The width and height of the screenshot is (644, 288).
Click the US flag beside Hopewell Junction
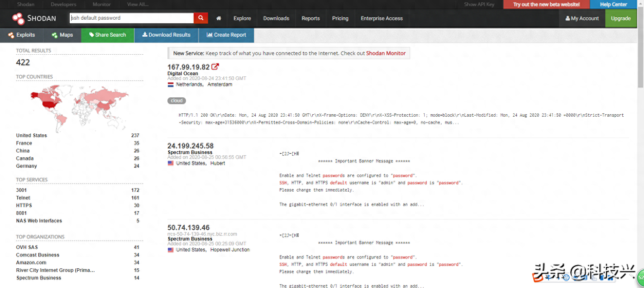point(171,250)
